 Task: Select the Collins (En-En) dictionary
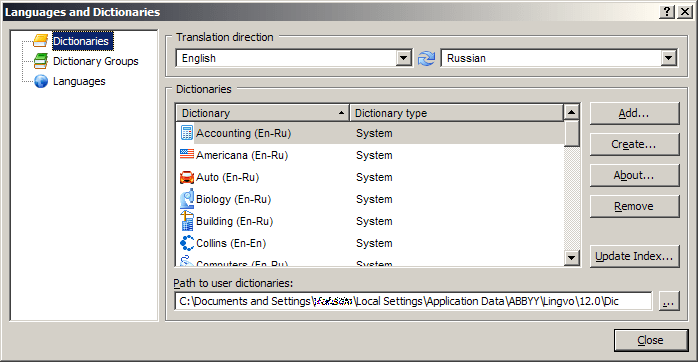(x=370, y=243)
